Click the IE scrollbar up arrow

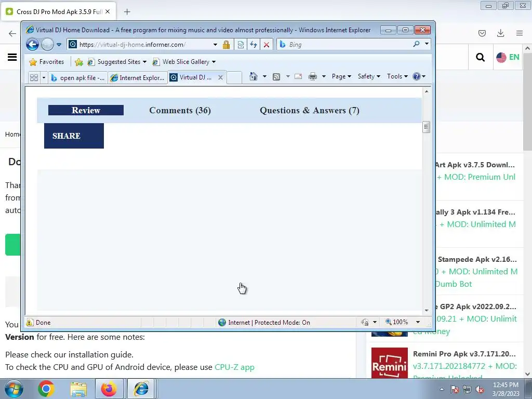pyautogui.click(x=427, y=91)
